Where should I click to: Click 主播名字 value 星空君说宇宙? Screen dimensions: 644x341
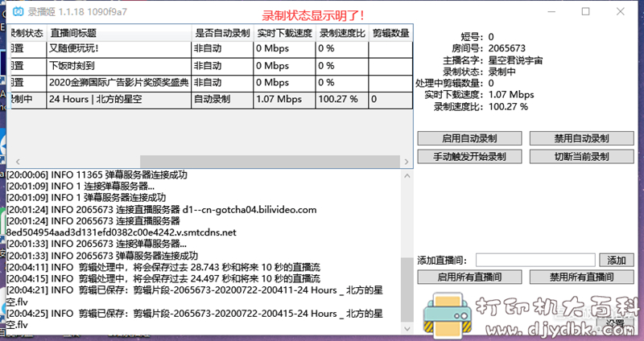tap(515, 60)
